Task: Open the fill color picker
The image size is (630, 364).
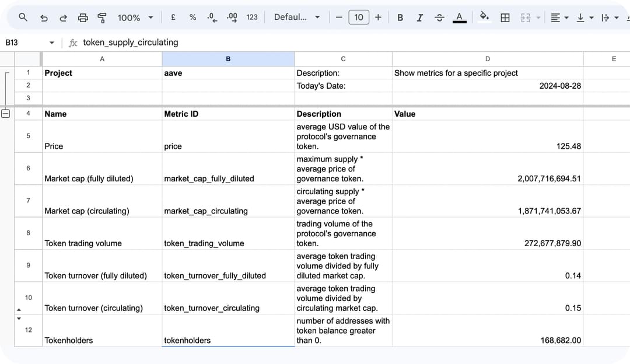Action: pyautogui.click(x=485, y=17)
